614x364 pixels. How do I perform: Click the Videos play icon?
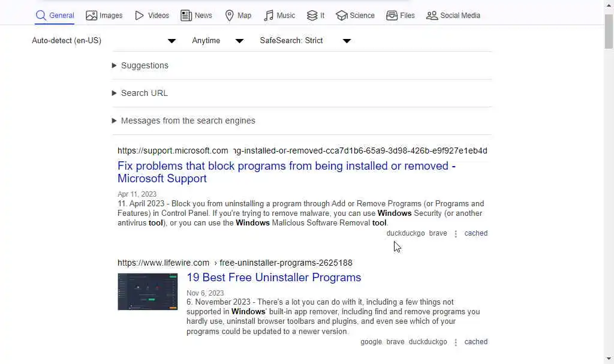tap(139, 15)
